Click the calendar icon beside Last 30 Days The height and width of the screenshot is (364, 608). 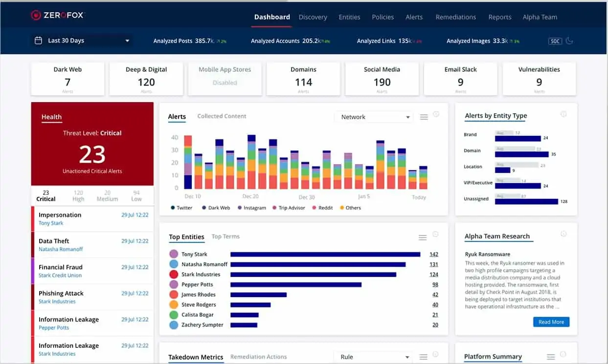click(x=38, y=41)
